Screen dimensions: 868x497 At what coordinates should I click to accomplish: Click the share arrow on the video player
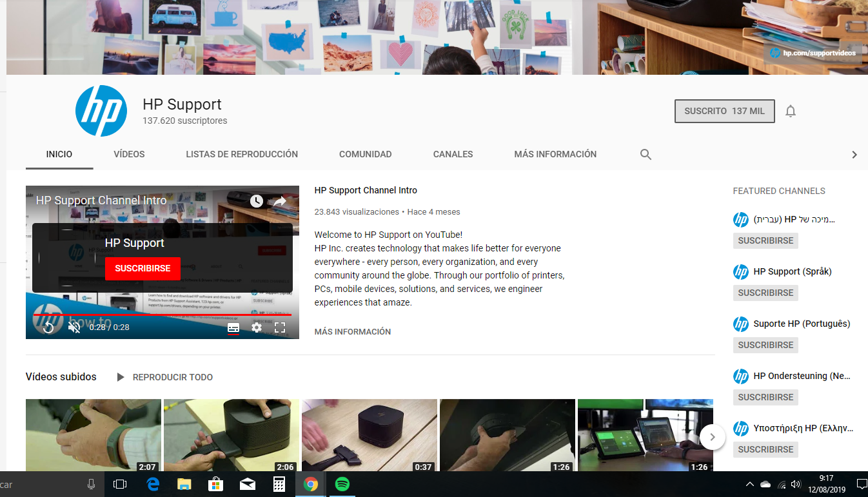(x=279, y=200)
